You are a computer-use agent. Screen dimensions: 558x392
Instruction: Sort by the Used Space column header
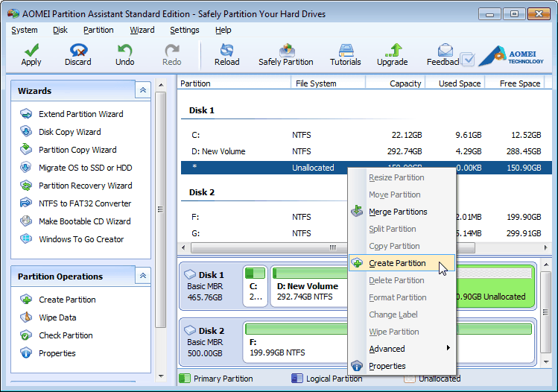[454, 83]
